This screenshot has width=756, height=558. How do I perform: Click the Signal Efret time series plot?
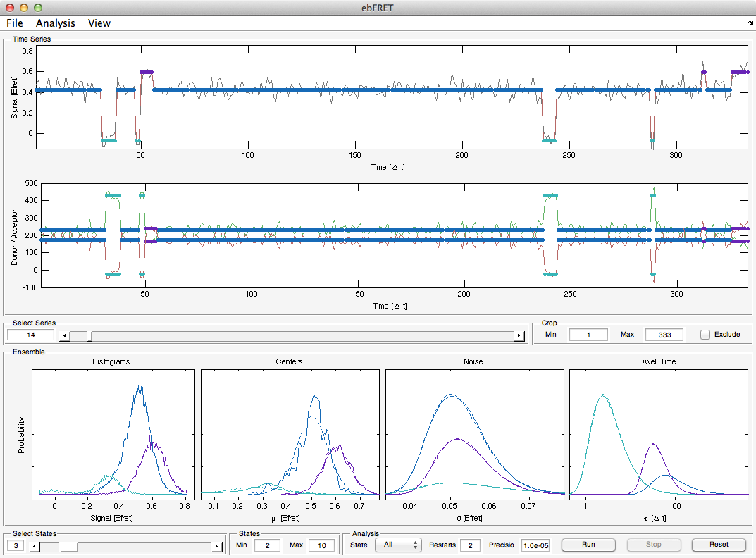pos(392,97)
